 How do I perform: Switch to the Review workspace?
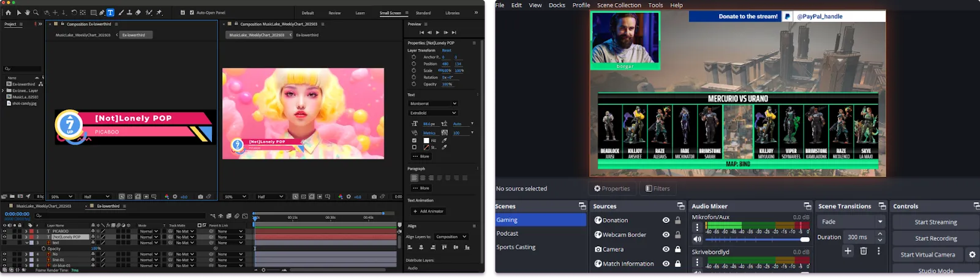(334, 13)
